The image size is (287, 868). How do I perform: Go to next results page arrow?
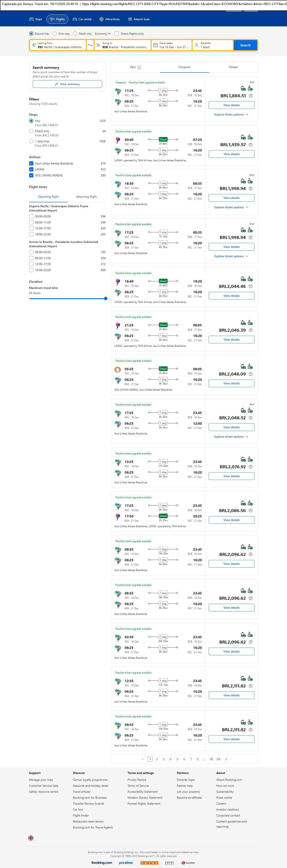pyautogui.click(x=226, y=759)
